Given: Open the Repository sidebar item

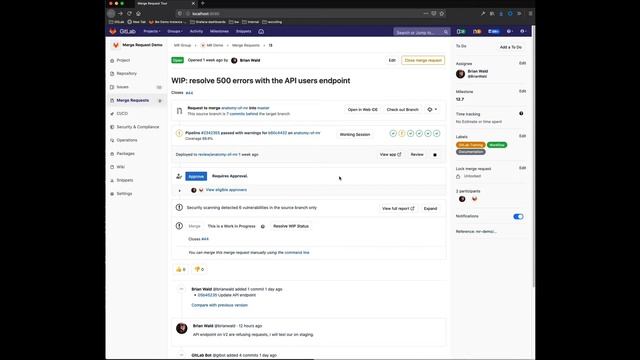Looking at the screenshot, I should point(126,73).
